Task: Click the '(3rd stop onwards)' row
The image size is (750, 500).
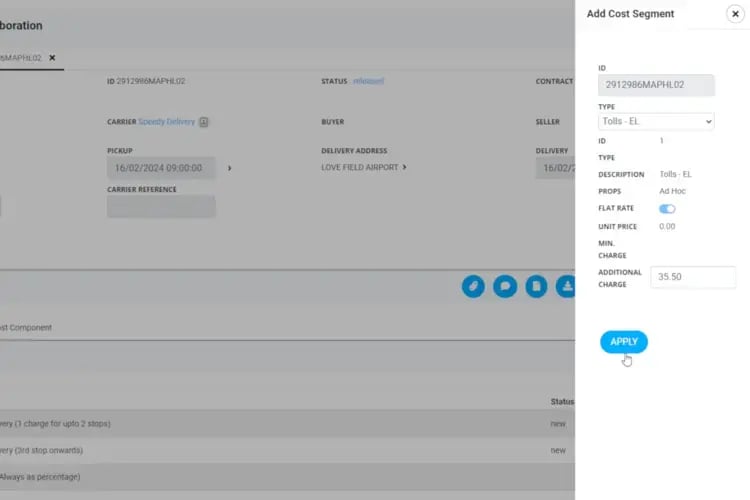Action: tap(287, 450)
